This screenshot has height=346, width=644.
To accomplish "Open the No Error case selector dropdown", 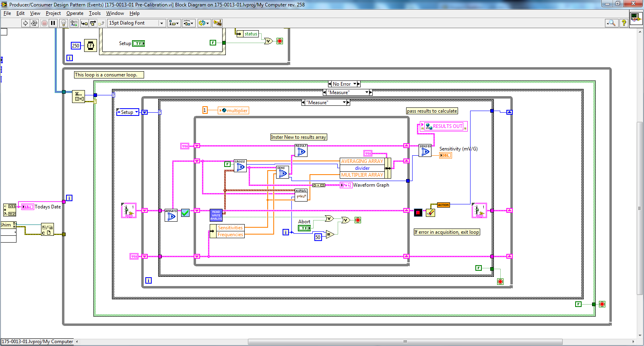I will [x=355, y=84].
